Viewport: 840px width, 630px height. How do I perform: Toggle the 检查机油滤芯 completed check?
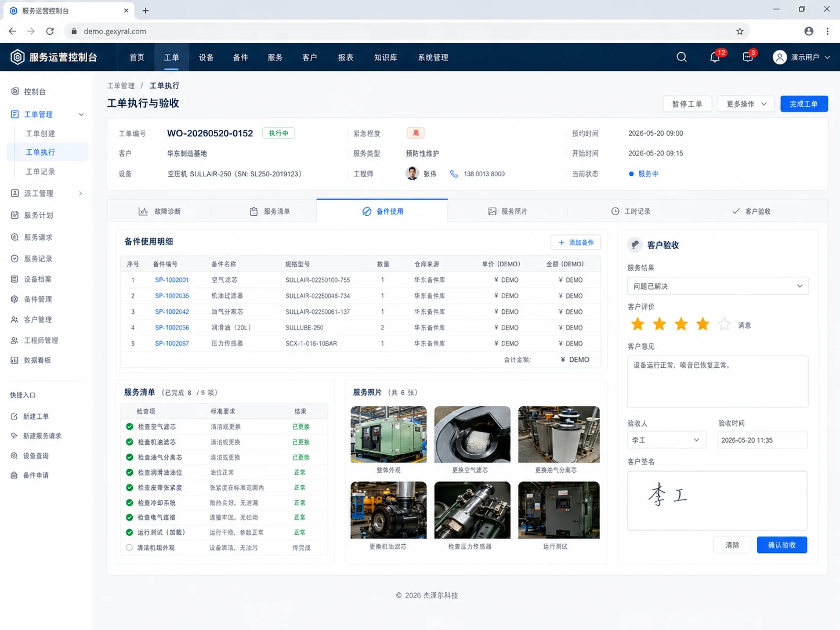click(x=129, y=442)
